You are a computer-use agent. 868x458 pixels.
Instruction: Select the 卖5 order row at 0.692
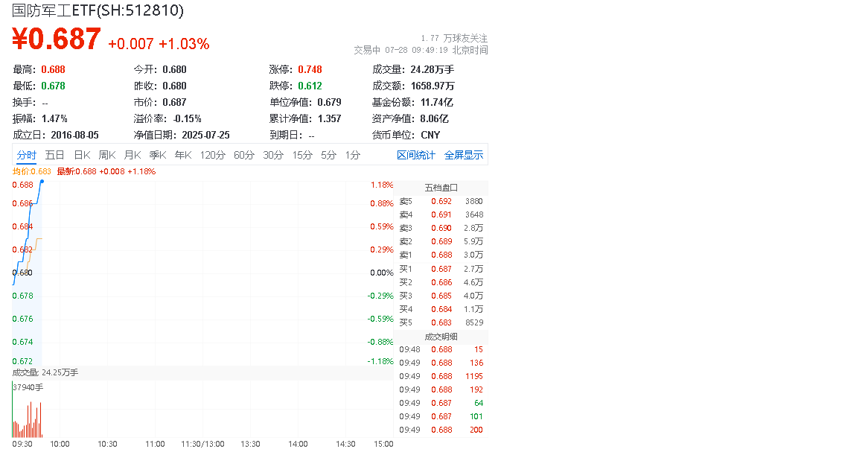(441, 201)
